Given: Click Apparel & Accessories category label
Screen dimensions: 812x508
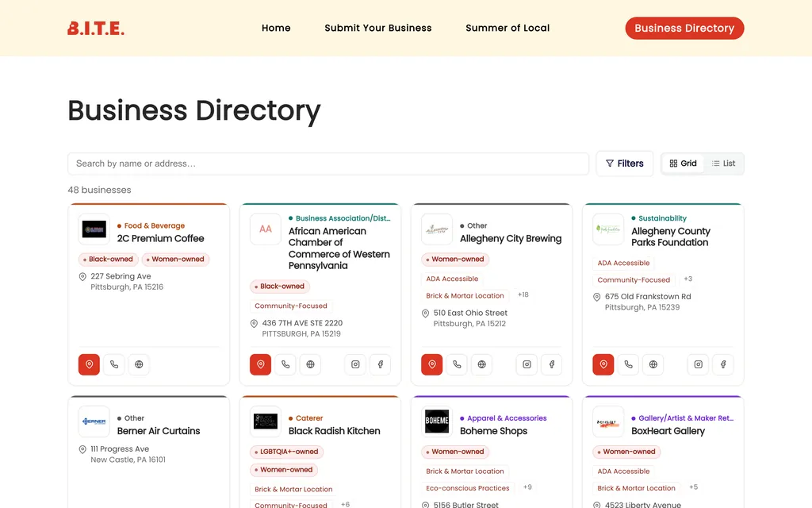Looking at the screenshot, I should click(507, 418).
